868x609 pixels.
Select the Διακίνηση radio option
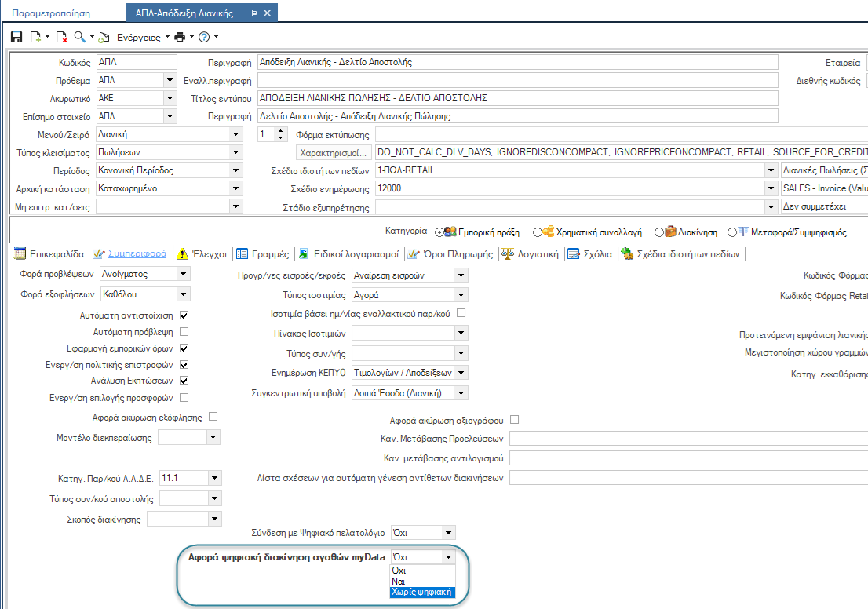[x=658, y=232]
